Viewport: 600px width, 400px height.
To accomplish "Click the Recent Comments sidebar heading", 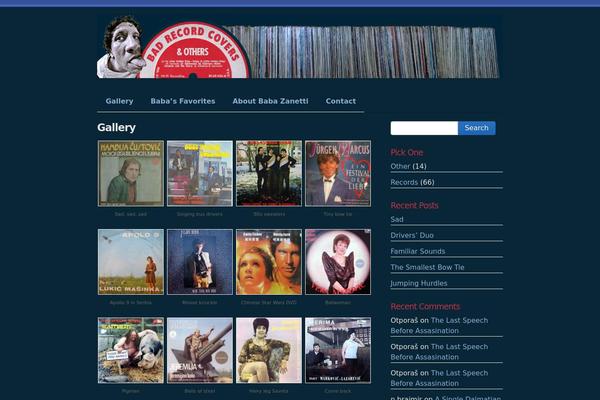I will [x=425, y=307].
